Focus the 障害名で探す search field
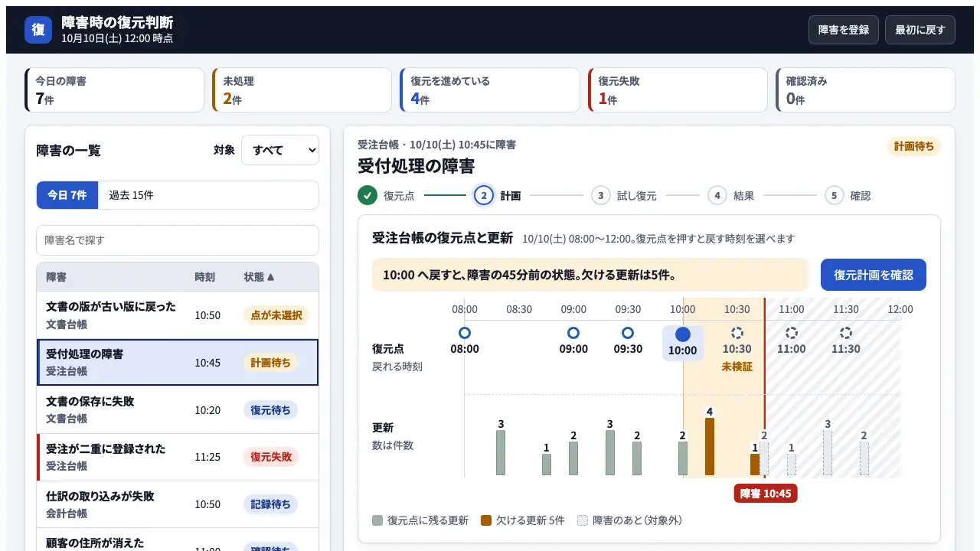The image size is (980, 551). pyautogui.click(x=178, y=240)
